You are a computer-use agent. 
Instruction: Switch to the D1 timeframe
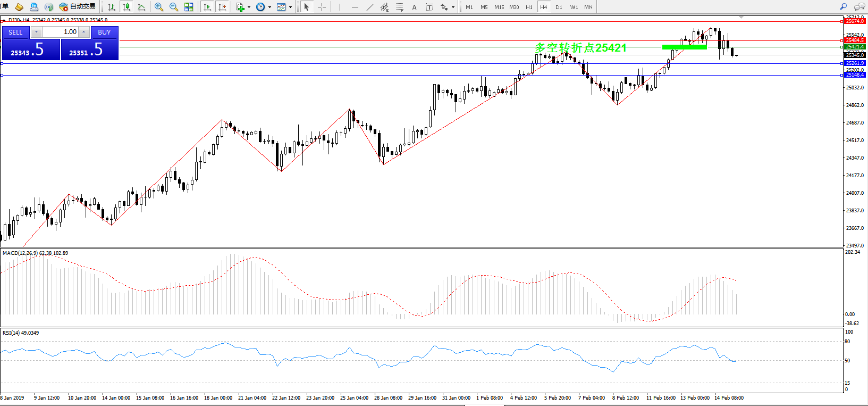559,7
